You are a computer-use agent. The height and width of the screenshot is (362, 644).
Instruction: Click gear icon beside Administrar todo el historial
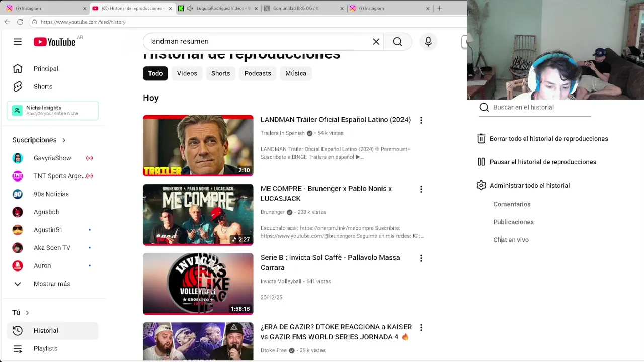pos(481,185)
